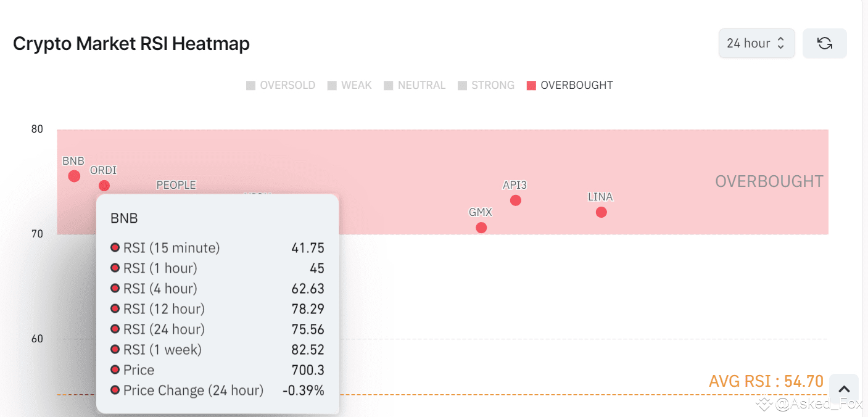Click the scroll-to-top chevron button

(x=845, y=389)
